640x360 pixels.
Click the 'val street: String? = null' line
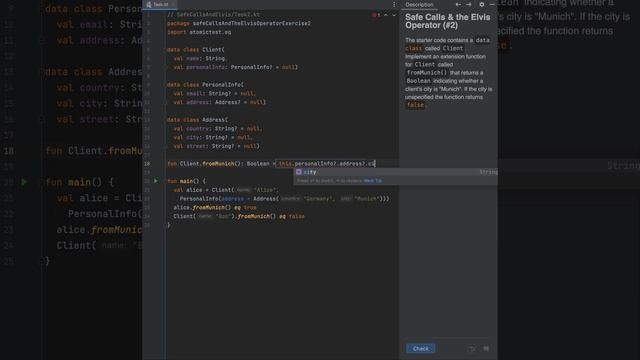[x=216, y=146]
